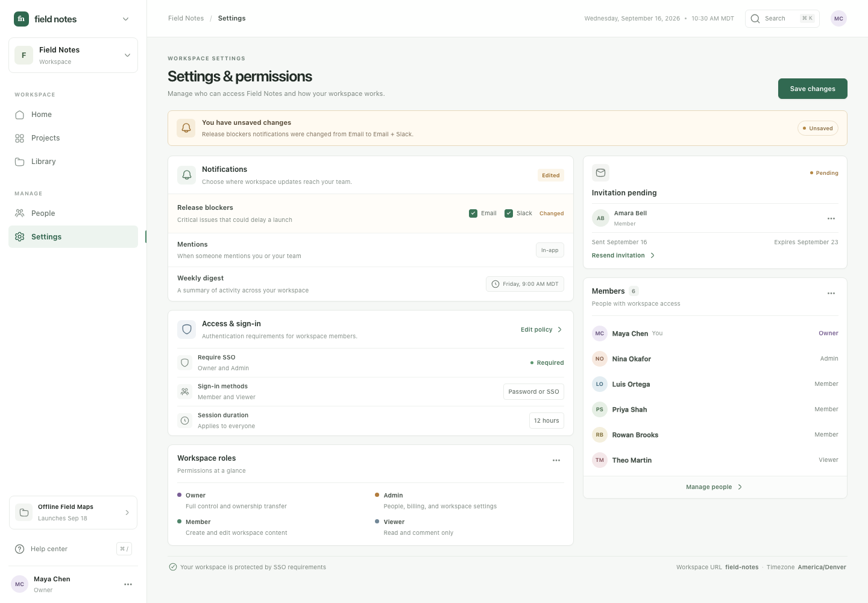Click the America/Denver timezone value

pos(822,567)
